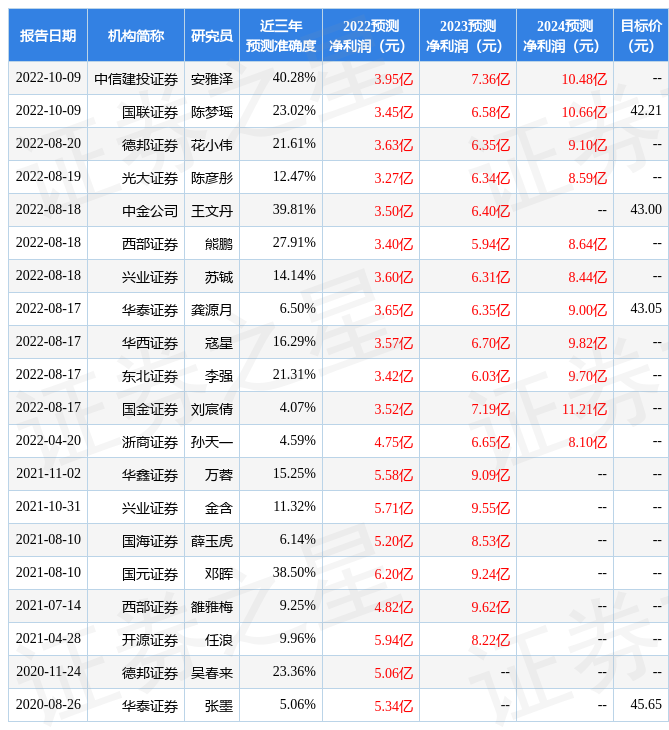Select researcher 安雅泽 cell
Viewport: 669px width, 730px height.
click(x=212, y=79)
